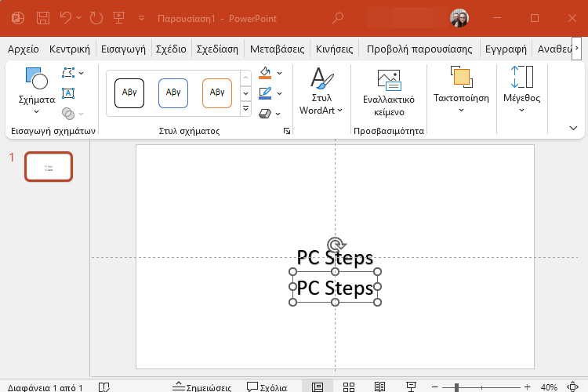Image resolution: width=588 pixels, height=392 pixels.
Task: Start slideshow from status bar icon
Action: [x=411, y=387]
